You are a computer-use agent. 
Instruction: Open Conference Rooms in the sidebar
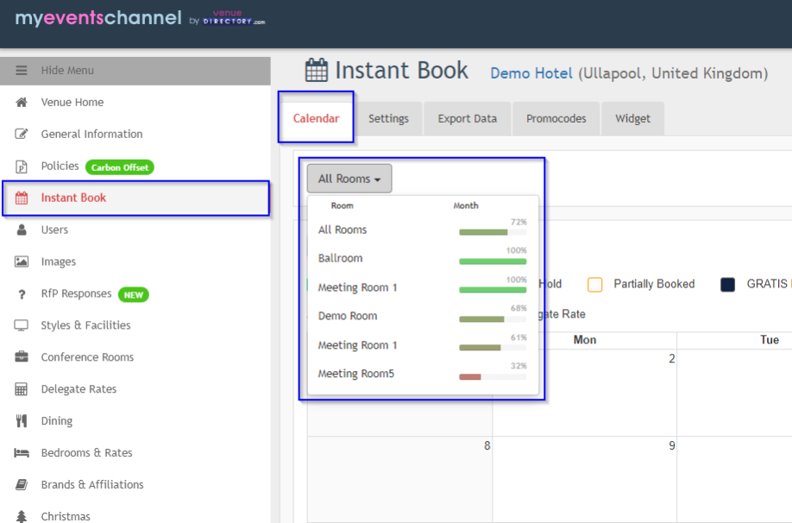pyautogui.click(x=87, y=357)
